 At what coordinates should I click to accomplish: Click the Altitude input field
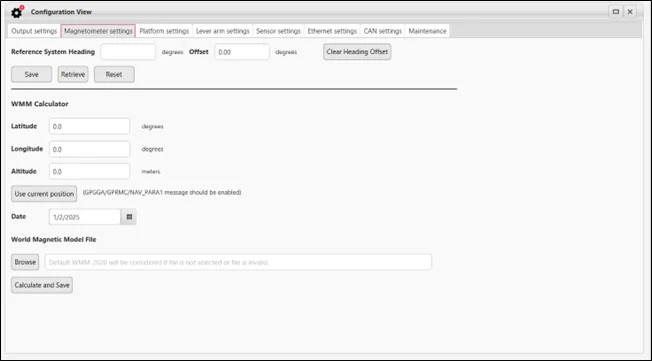point(89,171)
